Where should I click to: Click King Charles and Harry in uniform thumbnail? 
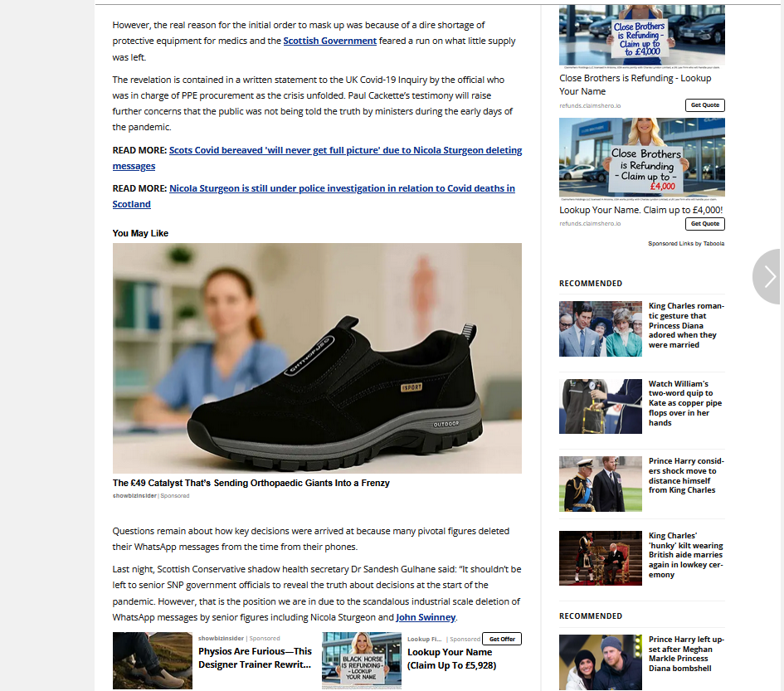pos(601,484)
